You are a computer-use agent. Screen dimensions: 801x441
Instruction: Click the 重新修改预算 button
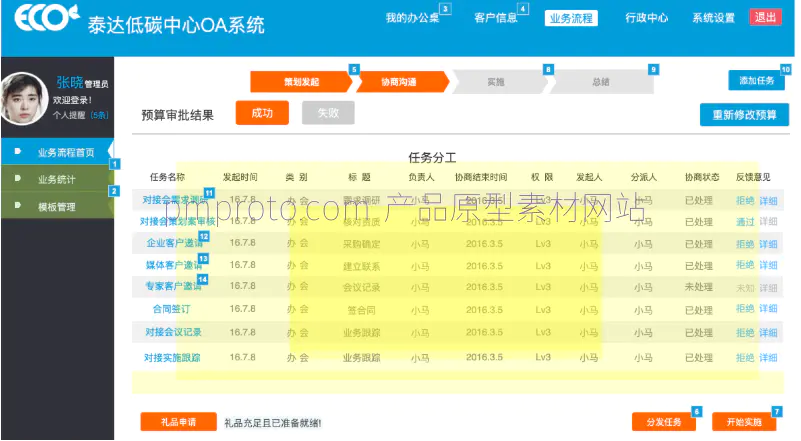click(744, 115)
